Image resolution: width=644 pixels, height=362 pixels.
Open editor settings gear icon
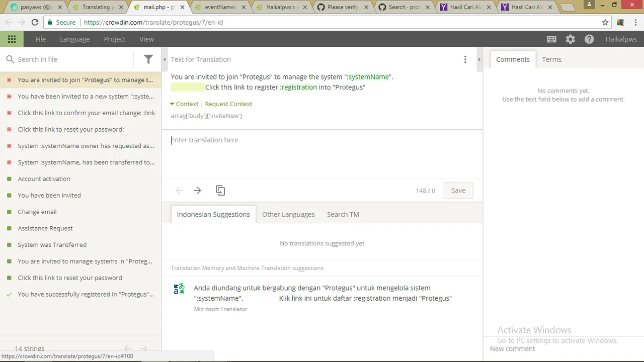[x=570, y=39]
